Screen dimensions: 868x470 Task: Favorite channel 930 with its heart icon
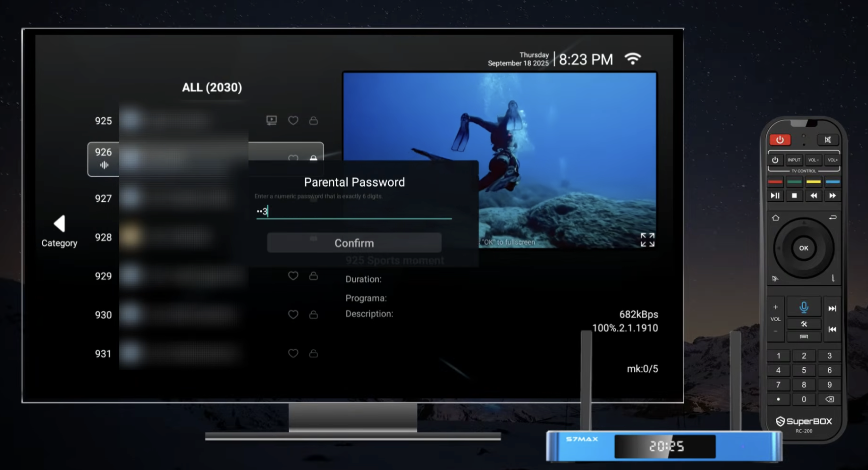coord(293,314)
